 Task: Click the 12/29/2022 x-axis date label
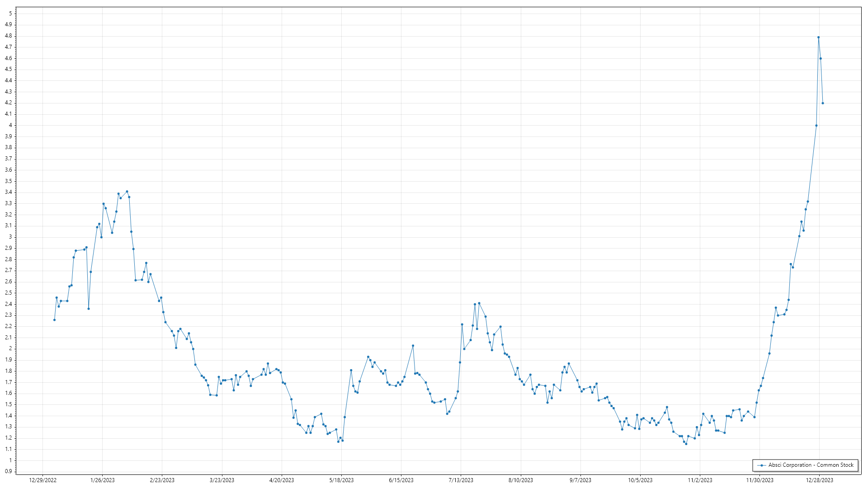[x=42, y=480]
